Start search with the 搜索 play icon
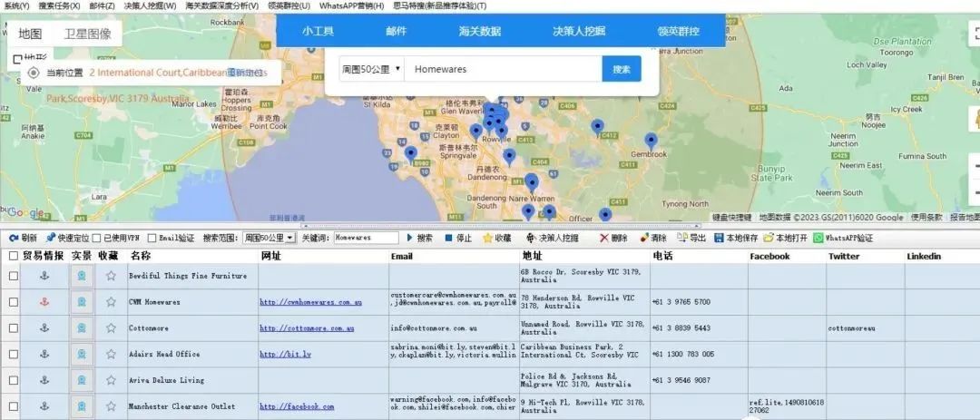Screen dimensions: 980x420 click(x=410, y=239)
